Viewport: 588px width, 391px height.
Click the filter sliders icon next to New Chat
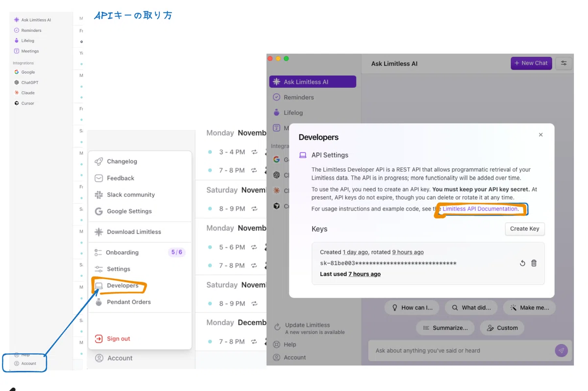point(564,63)
